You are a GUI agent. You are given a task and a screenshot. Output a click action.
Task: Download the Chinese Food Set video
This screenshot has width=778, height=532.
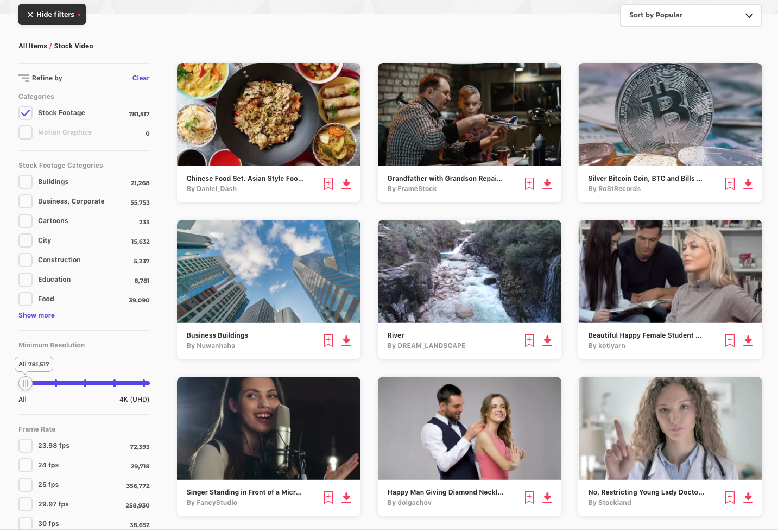[x=346, y=183]
